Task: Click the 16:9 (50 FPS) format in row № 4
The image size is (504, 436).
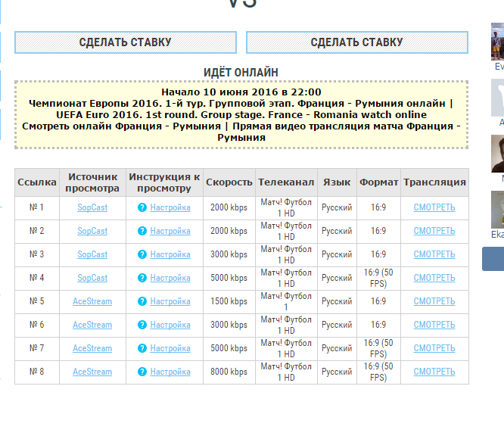Action: (x=378, y=278)
